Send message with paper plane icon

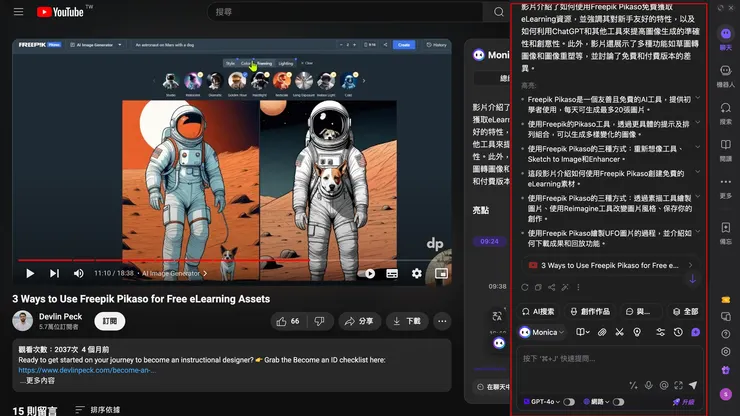pyautogui.click(x=693, y=385)
